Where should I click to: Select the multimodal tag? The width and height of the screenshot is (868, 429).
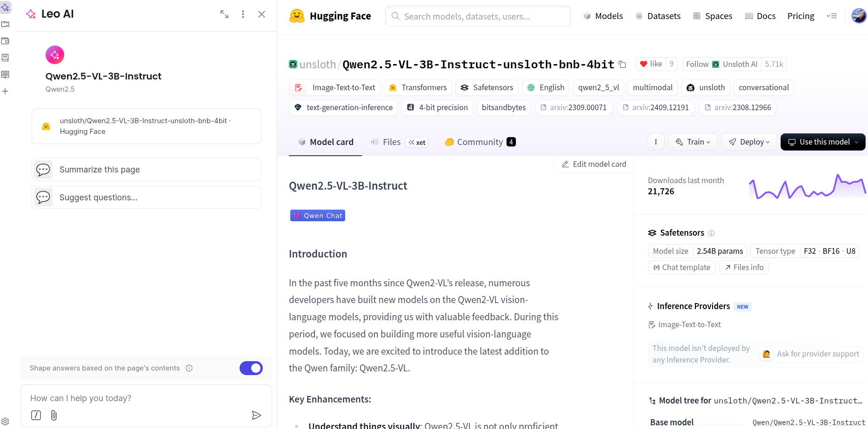coord(653,87)
